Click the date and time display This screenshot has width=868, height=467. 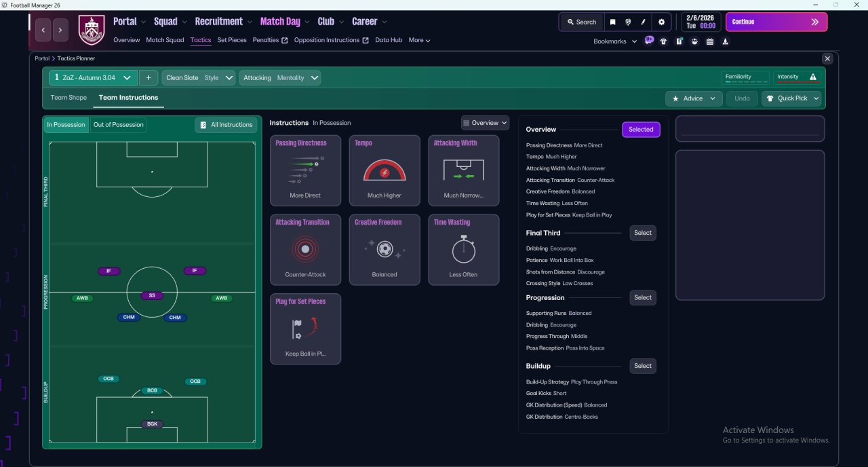(701, 22)
